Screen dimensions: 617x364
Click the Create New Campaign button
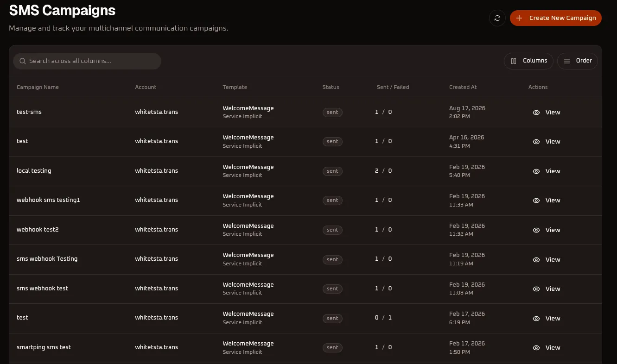pos(556,18)
